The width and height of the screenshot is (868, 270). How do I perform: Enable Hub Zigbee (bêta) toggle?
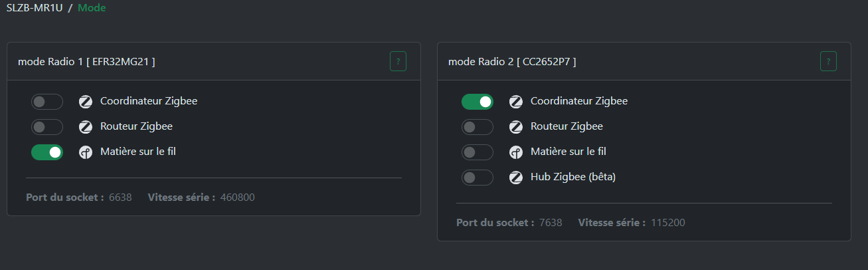[x=477, y=178]
